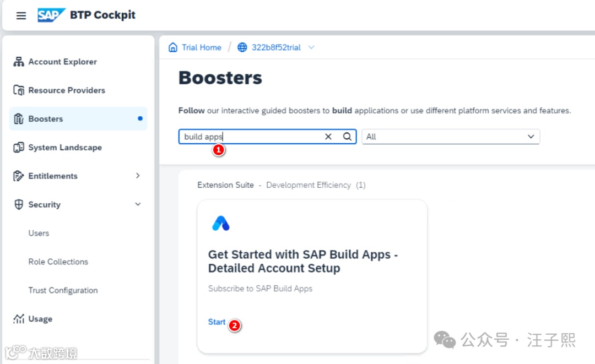Click the Boosters sidebar icon
Screen dimensions: 595x364
coord(19,119)
